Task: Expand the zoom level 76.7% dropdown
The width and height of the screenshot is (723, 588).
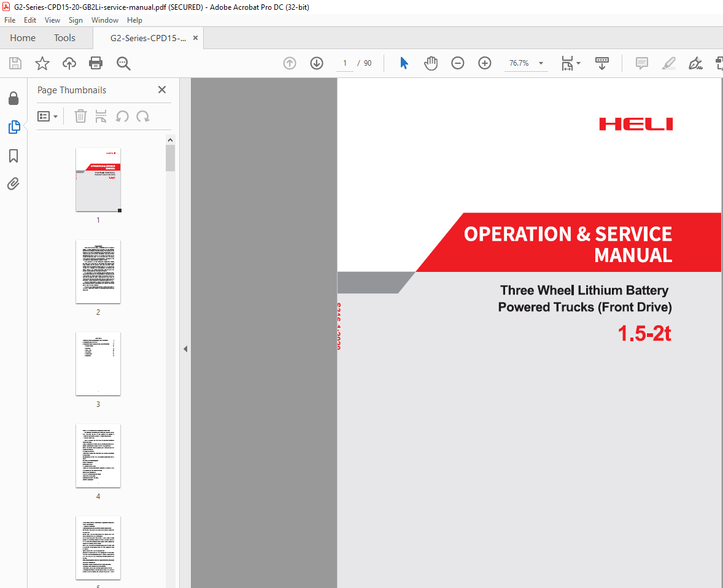Action: 541,63
